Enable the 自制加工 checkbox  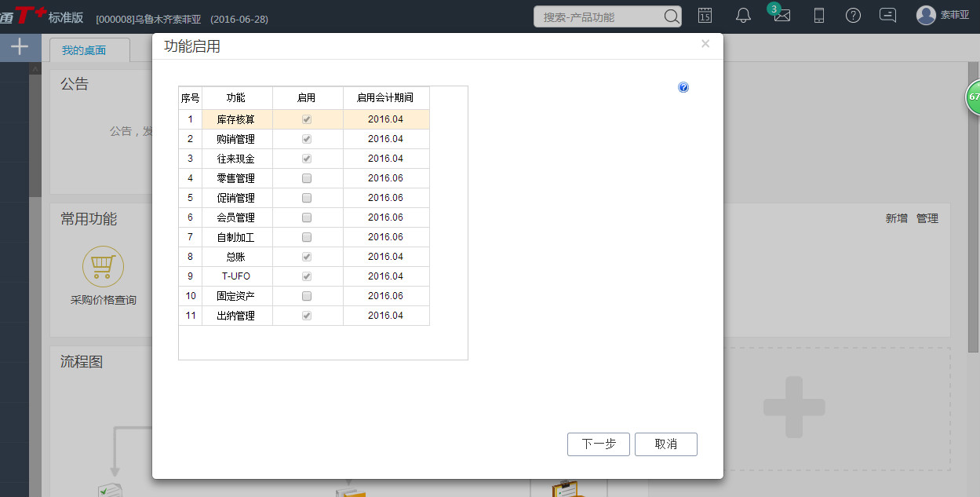click(307, 237)
